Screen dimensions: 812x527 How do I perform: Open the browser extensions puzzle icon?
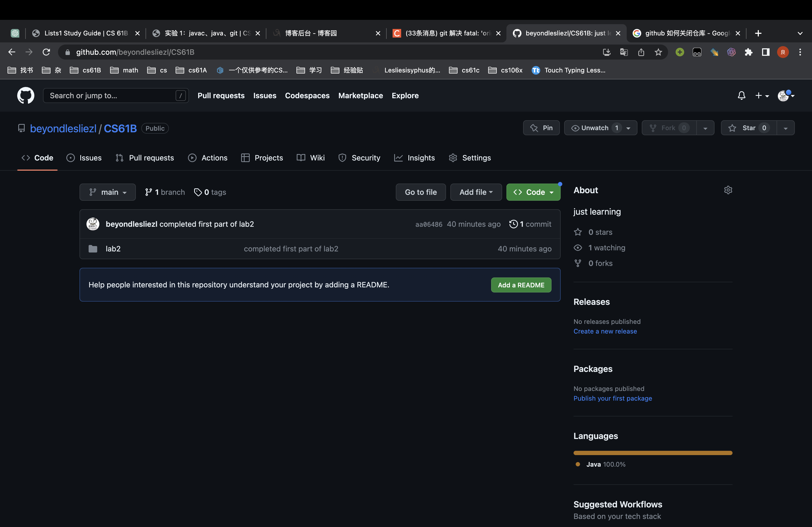(x=749, y=52)
